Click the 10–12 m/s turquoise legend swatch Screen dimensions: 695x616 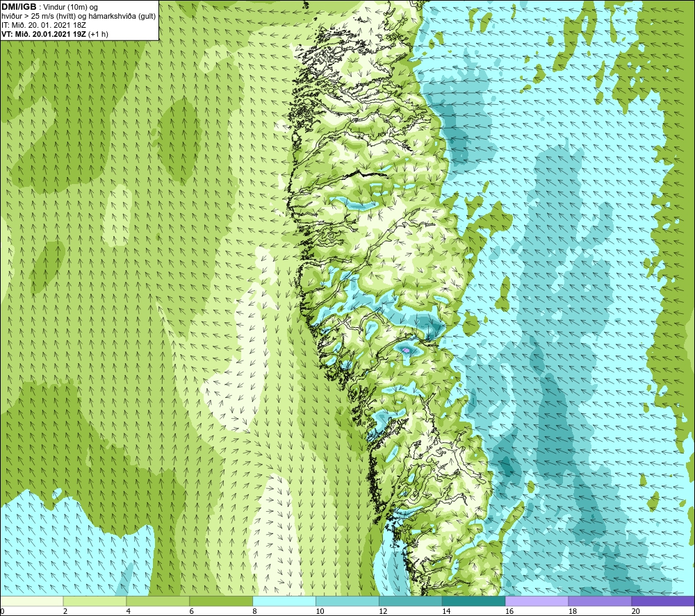point(347,601)
